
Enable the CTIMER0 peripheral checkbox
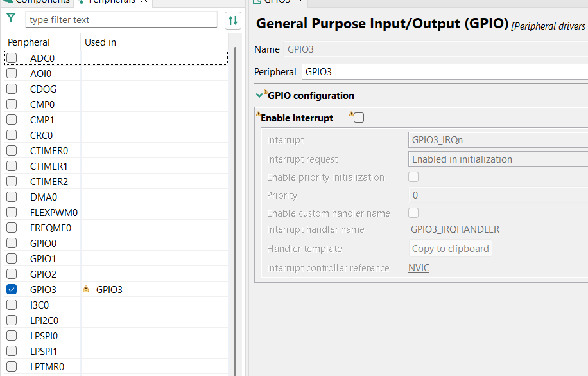[x=12, y=151]
